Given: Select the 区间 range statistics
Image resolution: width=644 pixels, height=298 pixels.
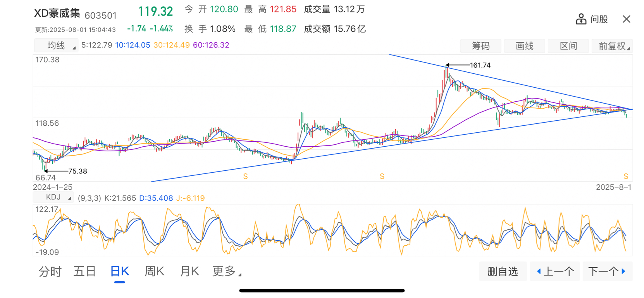Looking at the screenshot, I should point(568,46).
